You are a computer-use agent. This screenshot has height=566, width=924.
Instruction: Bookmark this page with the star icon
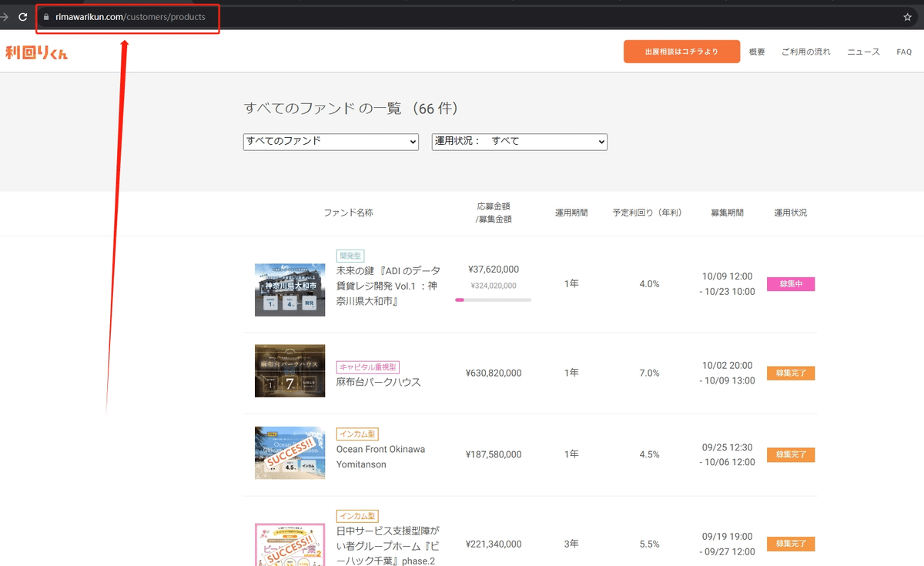pos(908,17)
